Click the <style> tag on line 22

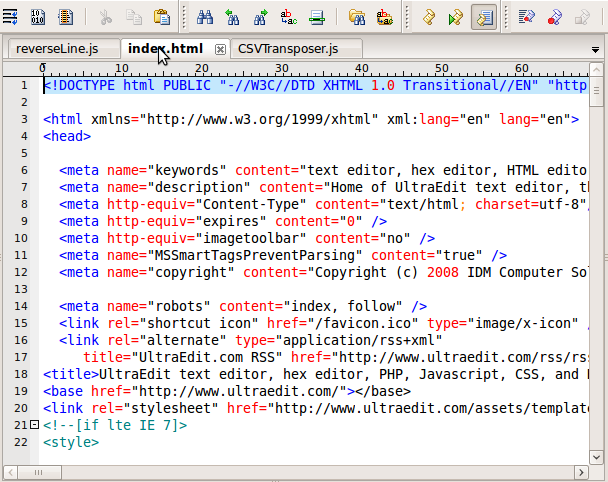point(71,442)
